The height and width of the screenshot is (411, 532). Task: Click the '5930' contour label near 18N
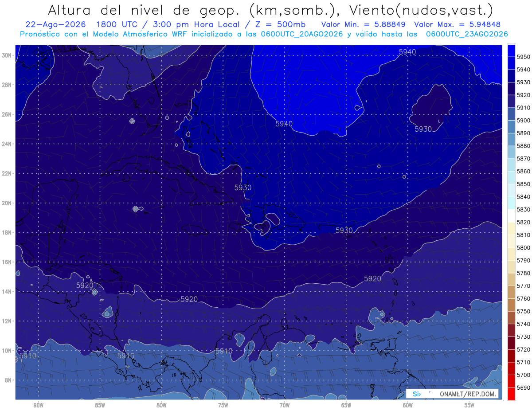(344, 230)
